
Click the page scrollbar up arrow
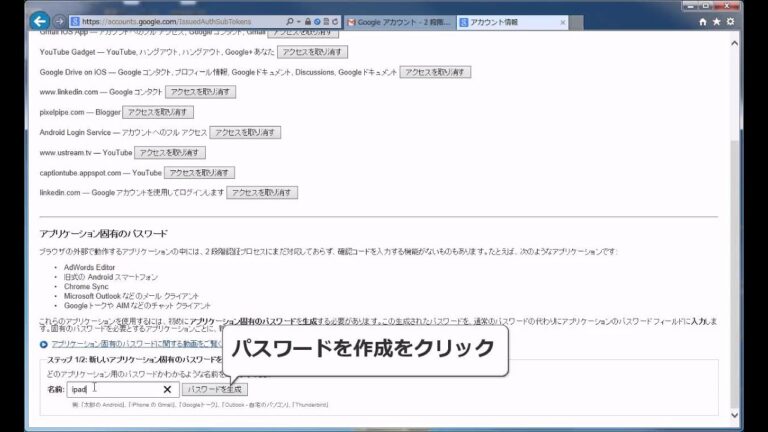coord(734,44)
